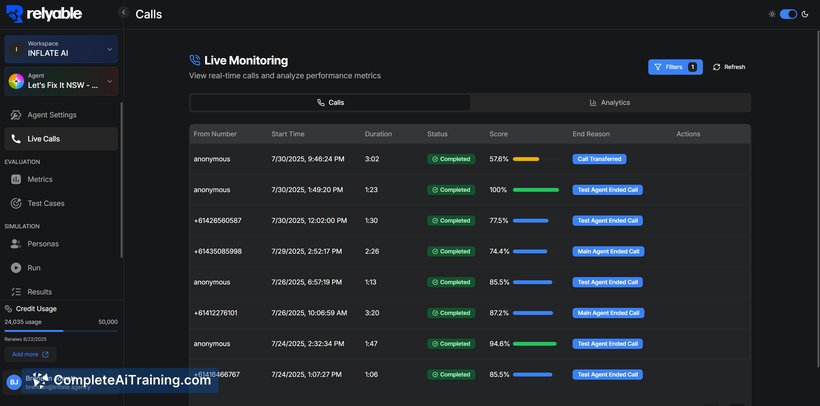This screenshot has width=820, height=406.
Task: Expand the Let's Fix It NSW agent dropdown
Action: point(61,81)
